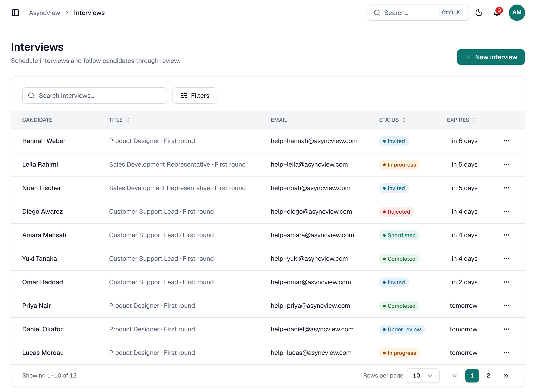Open row actions for Priya Nair
The width and height of the screenshot is (536, 392).
(506, 306)
